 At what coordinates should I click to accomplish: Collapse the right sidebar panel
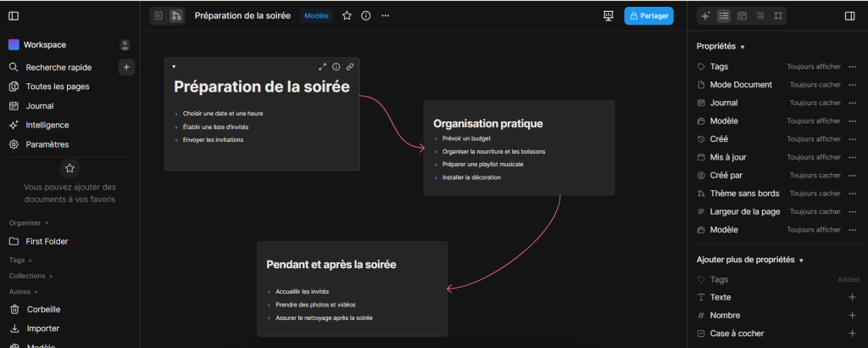point(850,15)
